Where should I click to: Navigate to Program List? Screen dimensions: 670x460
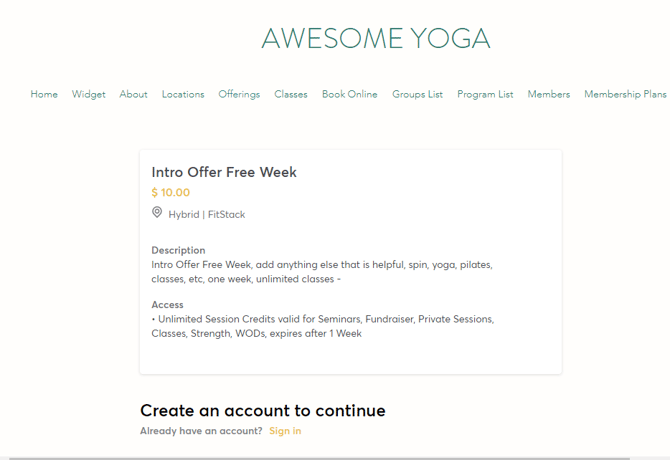point(485,94)
